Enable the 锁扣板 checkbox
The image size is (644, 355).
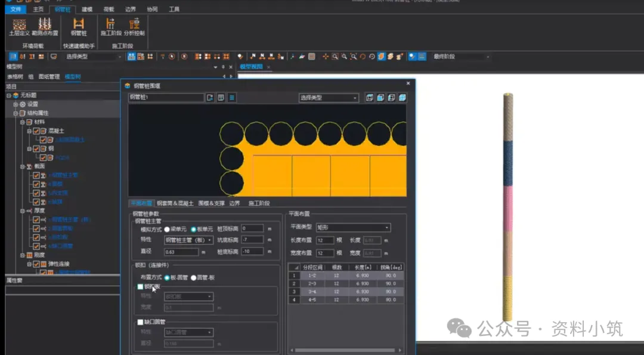tap(141, 286)
